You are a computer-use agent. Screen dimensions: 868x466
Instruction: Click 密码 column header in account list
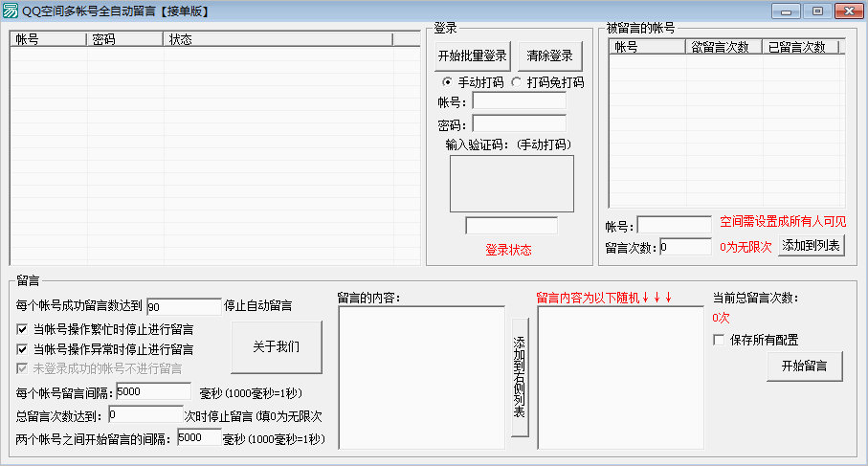coord(125,39)
